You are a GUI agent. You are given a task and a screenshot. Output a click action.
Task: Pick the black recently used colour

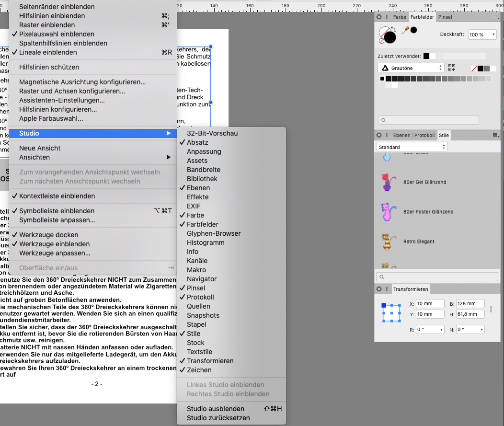[426, 56]
